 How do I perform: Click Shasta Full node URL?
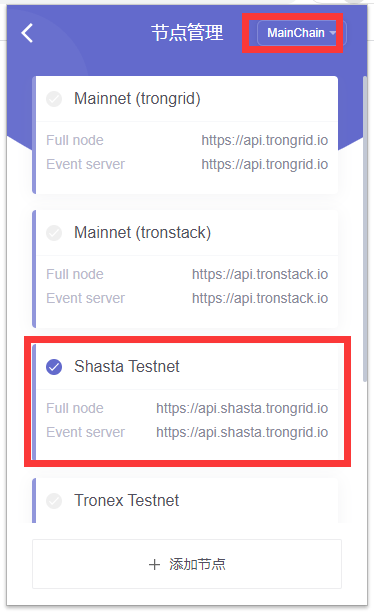pyautogui.click(x=242, y=408)
